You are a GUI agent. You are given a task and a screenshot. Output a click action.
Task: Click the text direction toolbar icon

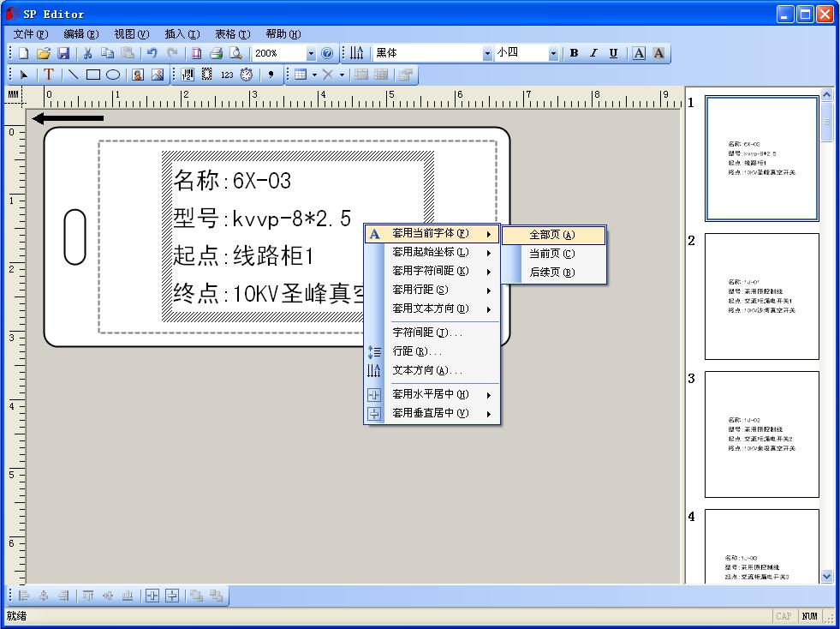click(x=356, y=53)
